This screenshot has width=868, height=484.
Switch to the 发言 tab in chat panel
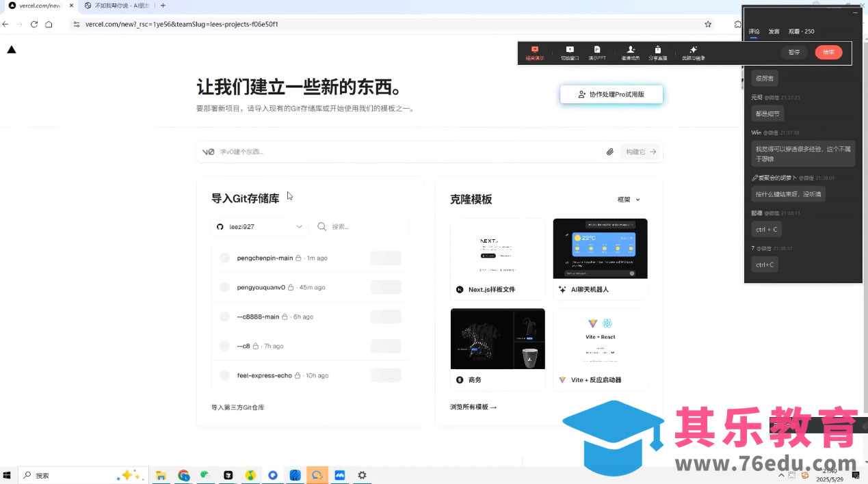[774, 31]
